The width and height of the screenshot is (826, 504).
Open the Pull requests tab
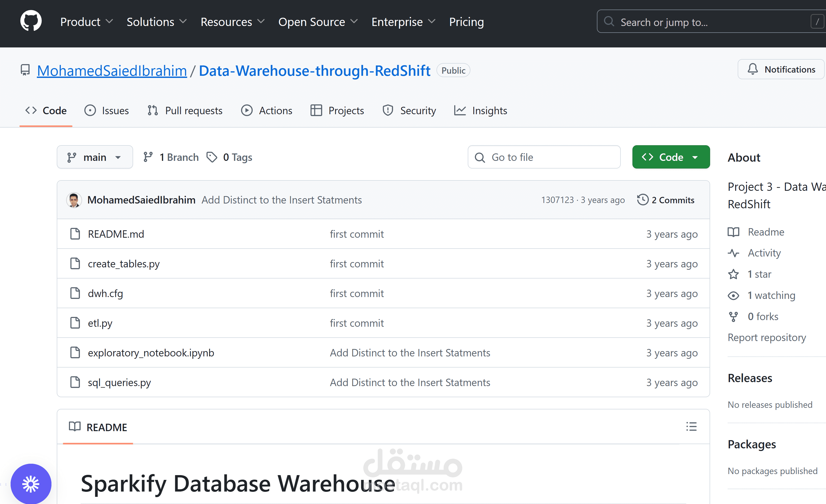[x=185, y=110]
